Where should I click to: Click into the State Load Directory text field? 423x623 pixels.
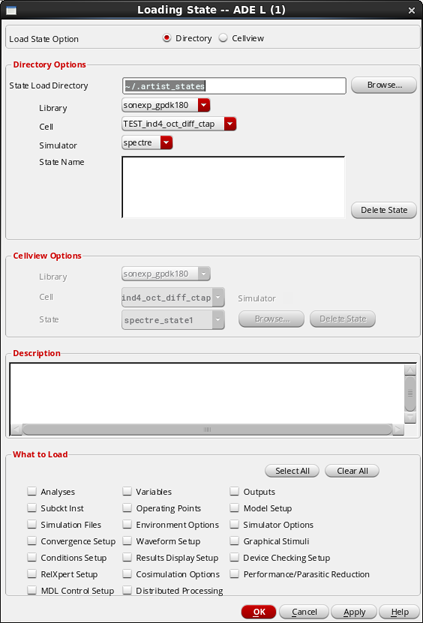(234, 86)
